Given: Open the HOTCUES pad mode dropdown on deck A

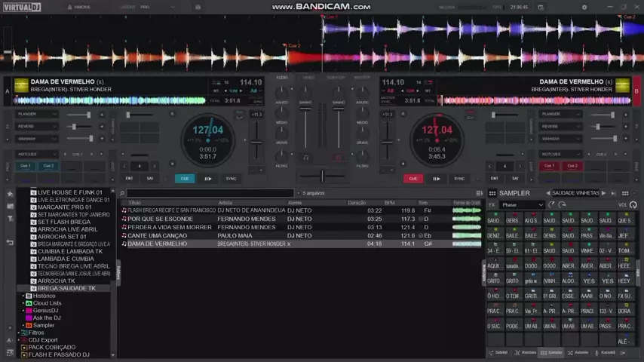Looking at the screenshot, I should (x=37, y=154).
